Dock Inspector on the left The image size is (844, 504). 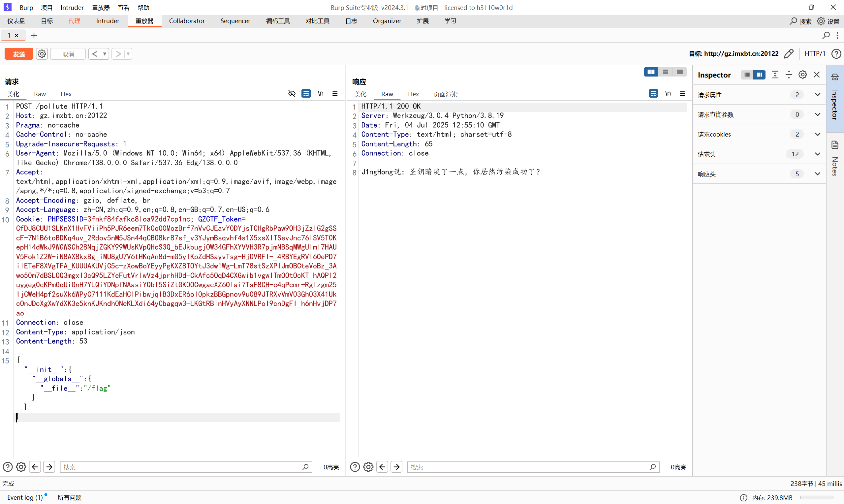pos(747,75)
